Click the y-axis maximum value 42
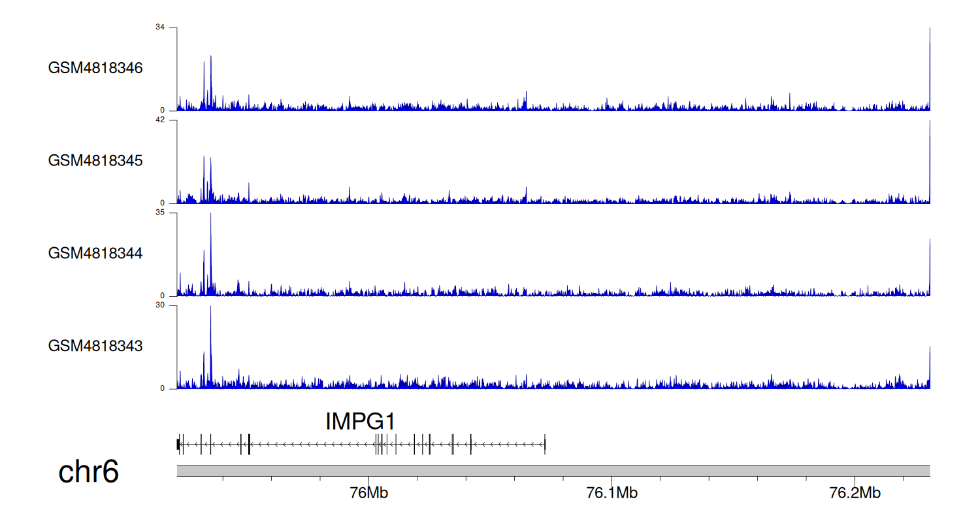Image resolution: width=980 pixels, height=510 pixels. tap(160, 120)
